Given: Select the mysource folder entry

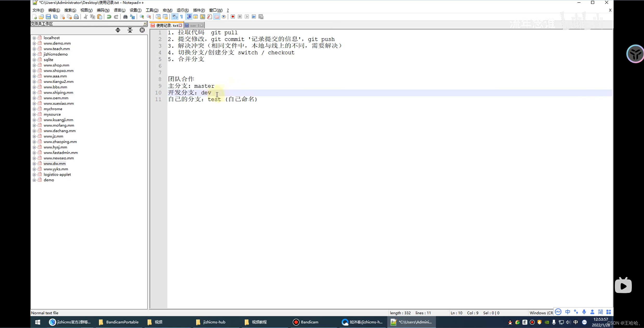Looking at the screenshot, I should tap(52, 114).
